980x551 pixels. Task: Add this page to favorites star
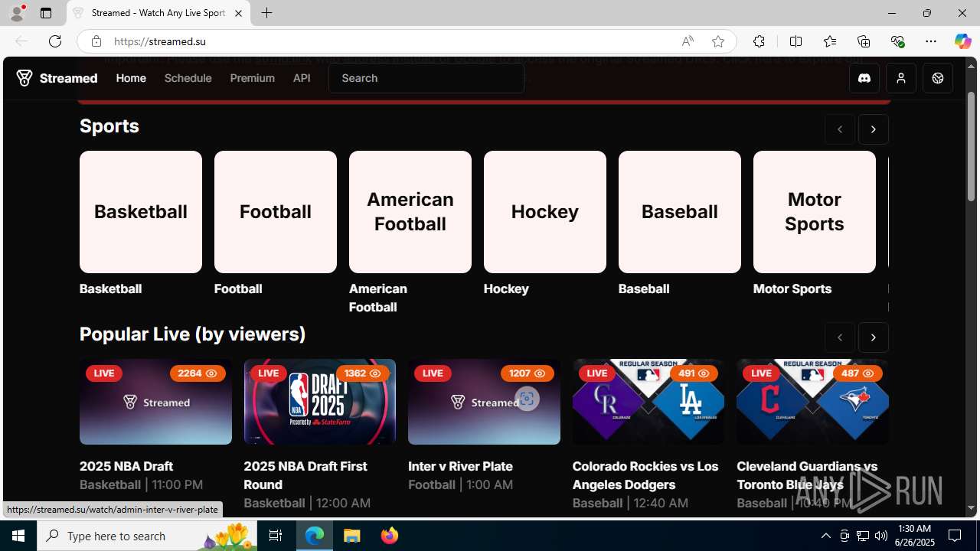718,41
